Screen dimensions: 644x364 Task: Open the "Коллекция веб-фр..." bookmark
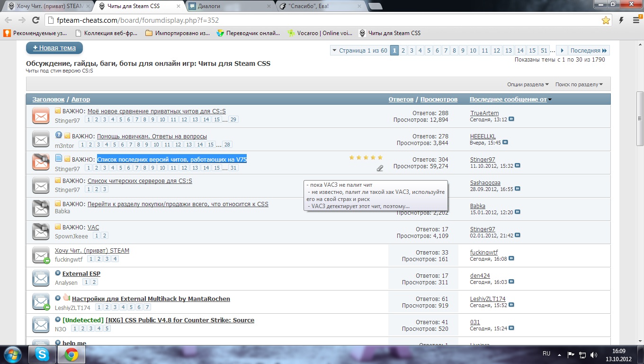click(106, 33)
